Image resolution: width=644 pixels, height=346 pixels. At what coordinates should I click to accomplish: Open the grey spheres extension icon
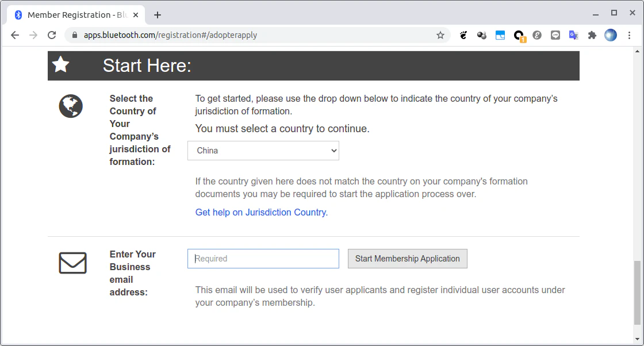482,35
